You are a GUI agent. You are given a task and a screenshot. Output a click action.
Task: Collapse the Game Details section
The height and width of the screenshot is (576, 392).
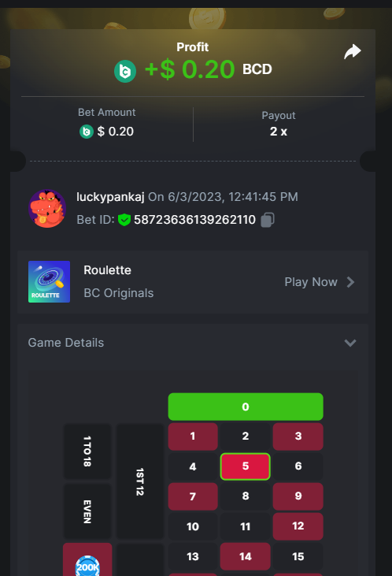[x=350, y=343]
